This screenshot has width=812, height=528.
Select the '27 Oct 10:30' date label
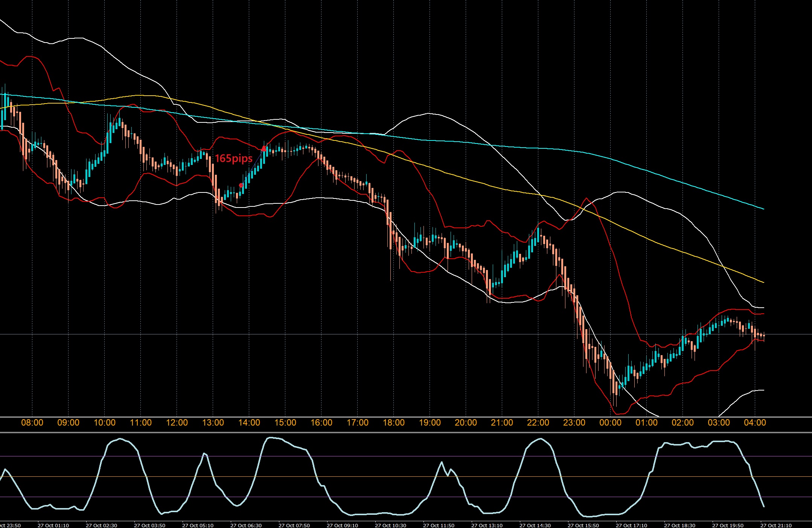click(x=390, y=525)
